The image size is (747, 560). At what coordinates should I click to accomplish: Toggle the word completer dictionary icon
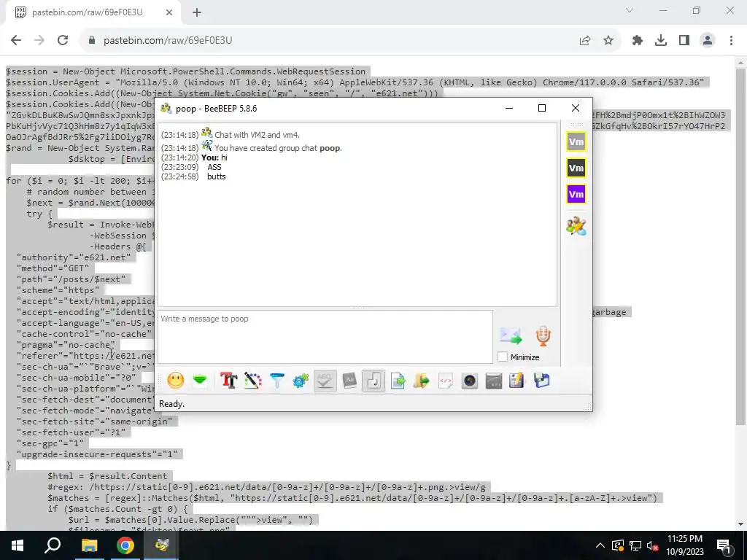(x=349, y=381)
